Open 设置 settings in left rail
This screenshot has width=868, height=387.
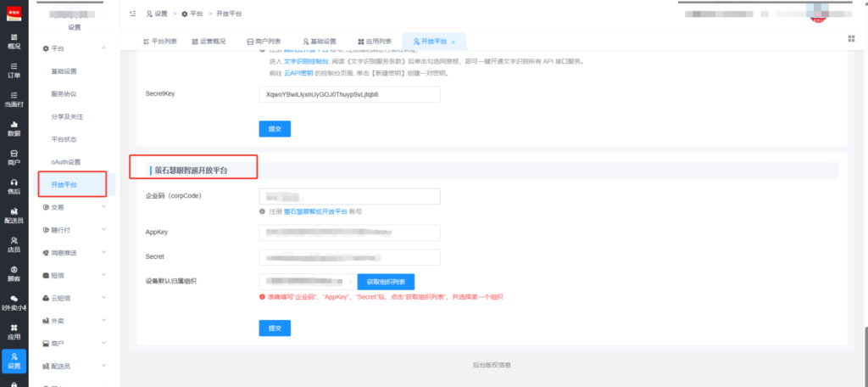coord(14,361)
